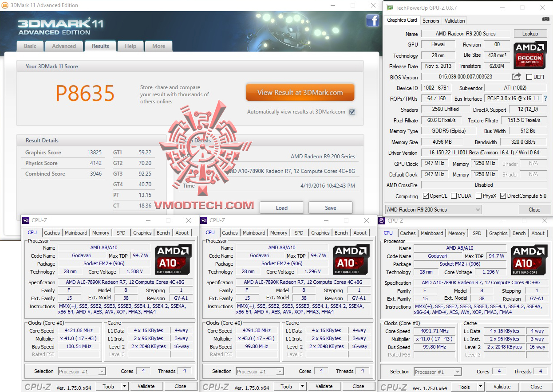
Task: Click Validate in middle CPU-Z
Action: pos(324,386)
